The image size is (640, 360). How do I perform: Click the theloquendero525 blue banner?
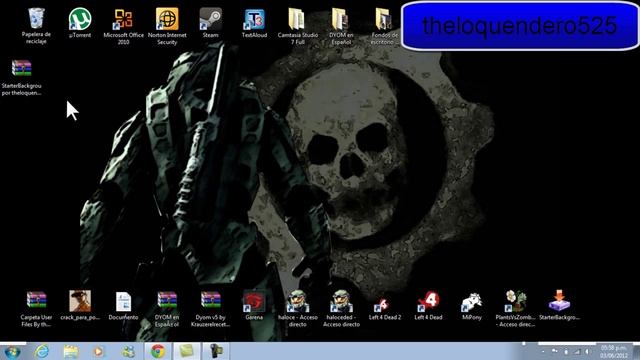520,26
